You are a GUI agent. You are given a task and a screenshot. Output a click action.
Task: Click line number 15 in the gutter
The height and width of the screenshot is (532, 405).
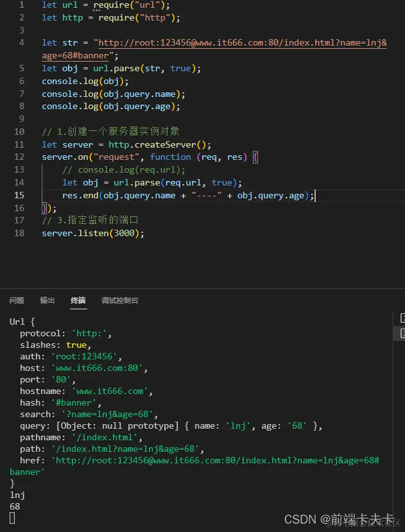19,195
